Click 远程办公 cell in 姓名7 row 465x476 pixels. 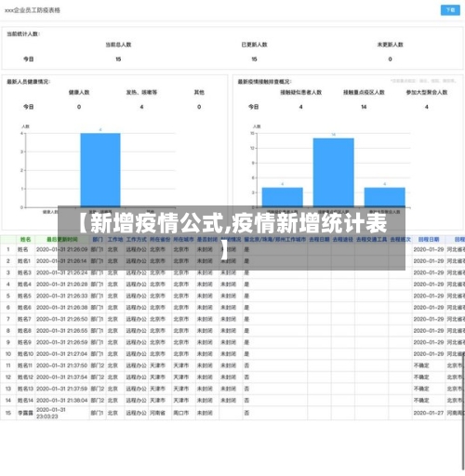(x=136, y=319)
